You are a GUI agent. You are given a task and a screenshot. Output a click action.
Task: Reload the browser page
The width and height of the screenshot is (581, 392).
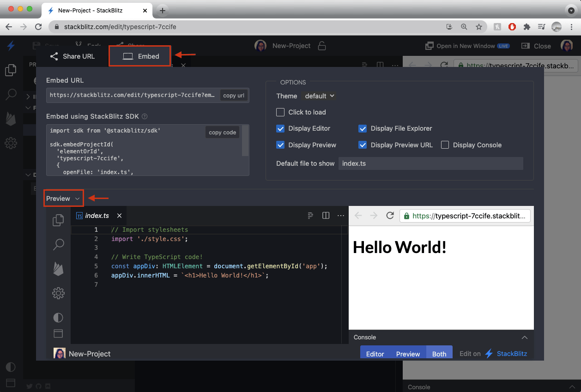(x=38, y=27)
